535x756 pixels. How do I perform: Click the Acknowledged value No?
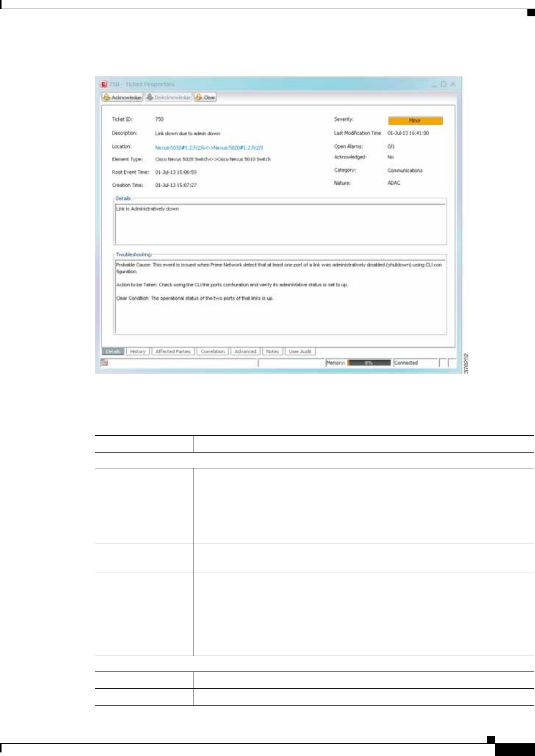[x=390, y=157]
